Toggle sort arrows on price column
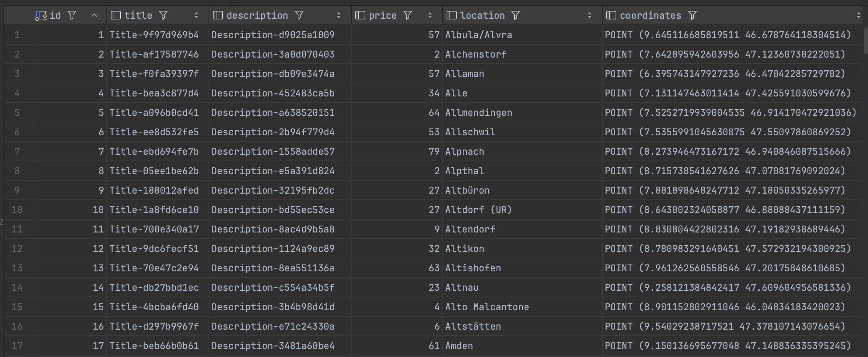The height and width of the screenshot is (357, 868). pos(430,15)
